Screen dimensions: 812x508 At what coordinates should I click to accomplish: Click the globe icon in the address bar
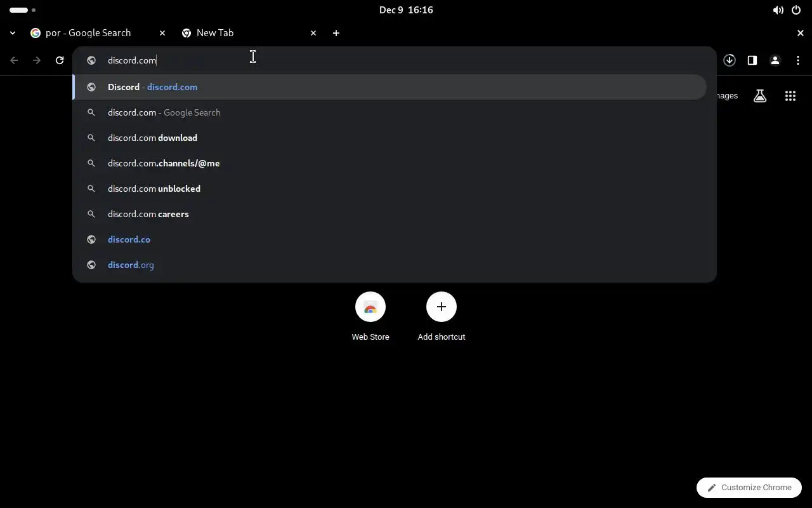[91, 60]
